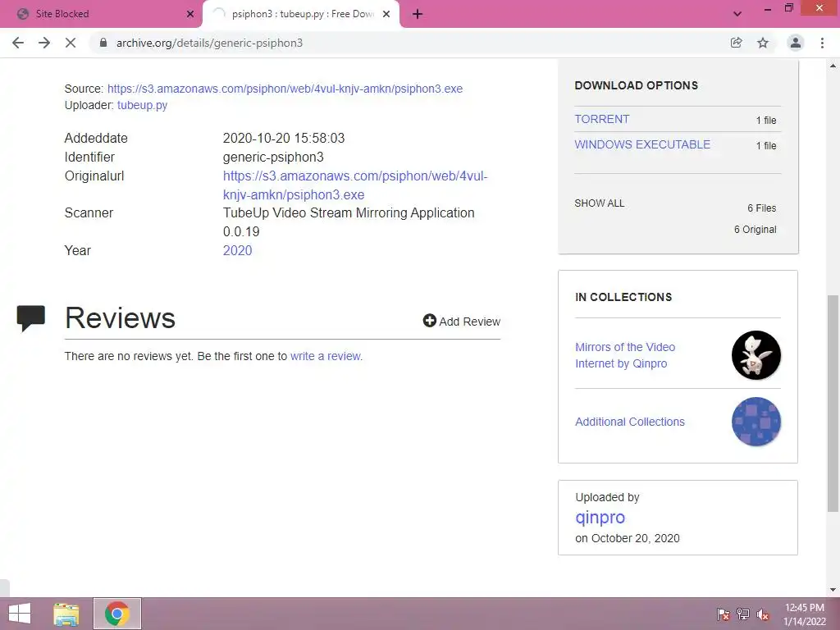
Task: Select the Addeddate value 2020-10-20 15:58:03
Action: click(283, 138)
